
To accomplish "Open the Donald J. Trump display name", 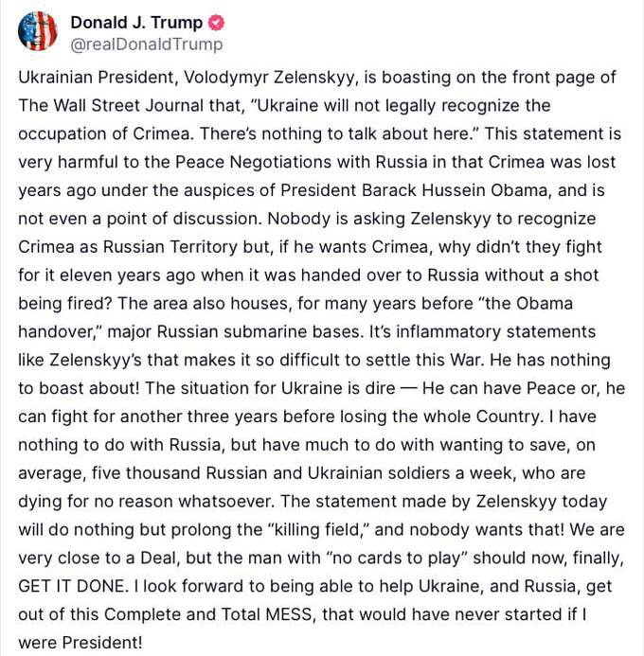I will (136, 23).
